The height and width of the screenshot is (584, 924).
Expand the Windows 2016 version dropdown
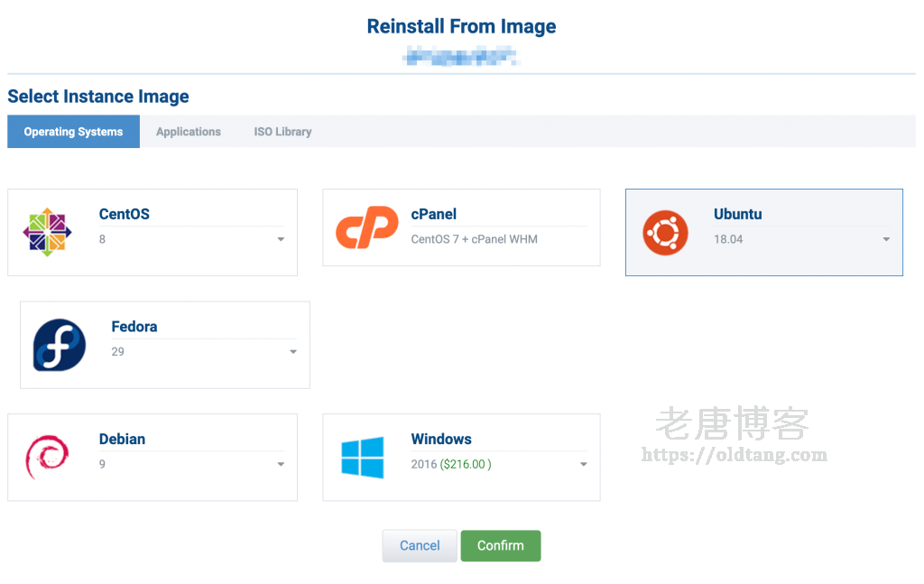point(584,465)
